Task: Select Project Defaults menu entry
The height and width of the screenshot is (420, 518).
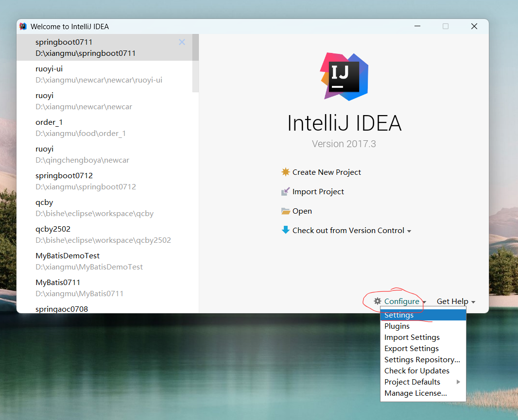Action: pos(423,382)
